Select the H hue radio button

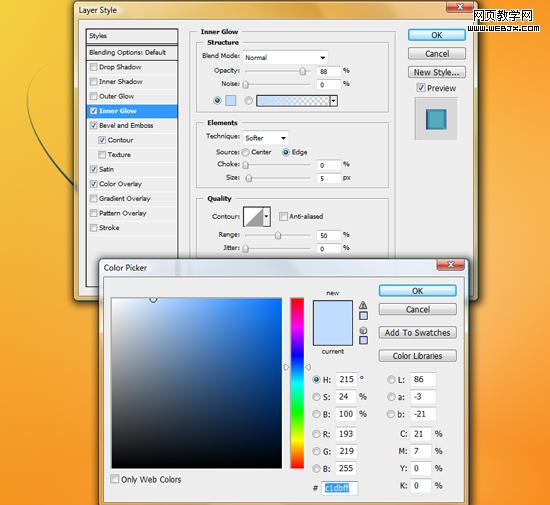click(x=316, y=379)
